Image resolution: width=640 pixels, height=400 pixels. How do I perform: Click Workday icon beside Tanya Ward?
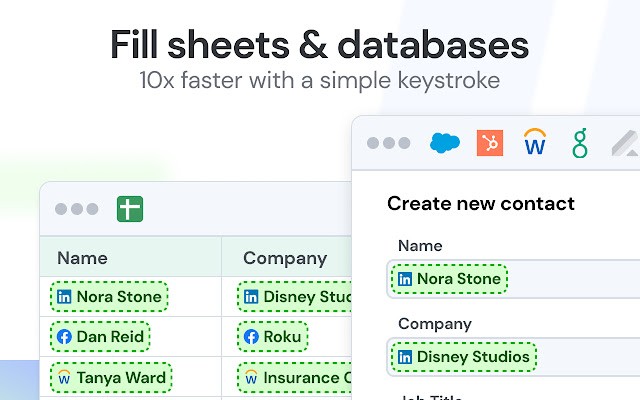pyautogui.click(x=64, y=378)
